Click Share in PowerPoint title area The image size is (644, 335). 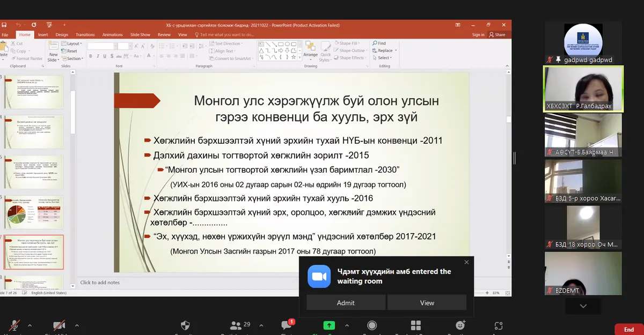pos(497,34)
